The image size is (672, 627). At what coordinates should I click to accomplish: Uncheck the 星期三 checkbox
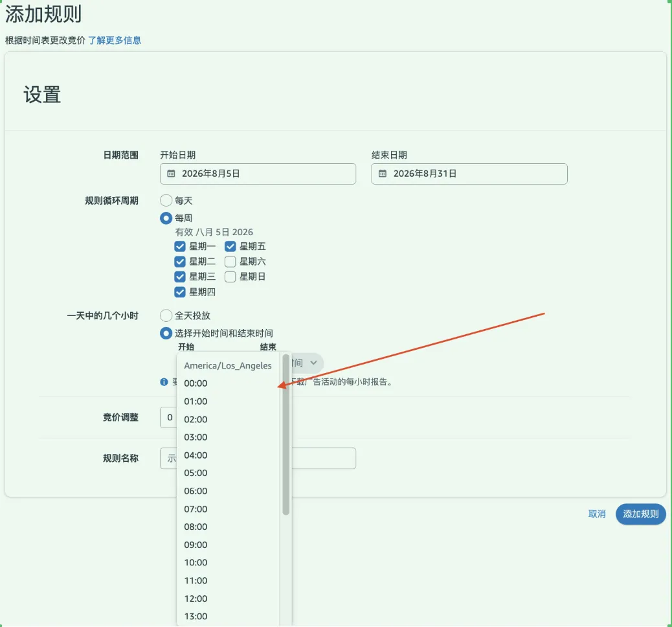(x=180, y=277)
